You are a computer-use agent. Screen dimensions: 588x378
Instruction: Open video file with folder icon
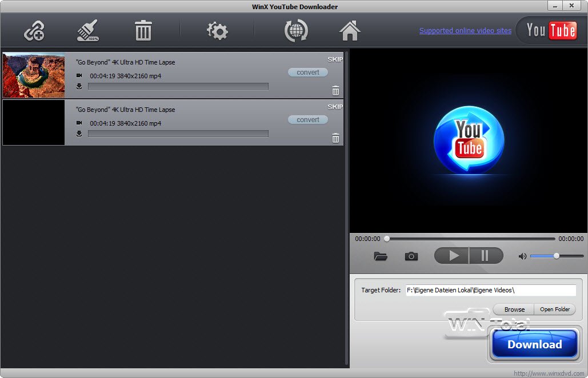(381, 256)
